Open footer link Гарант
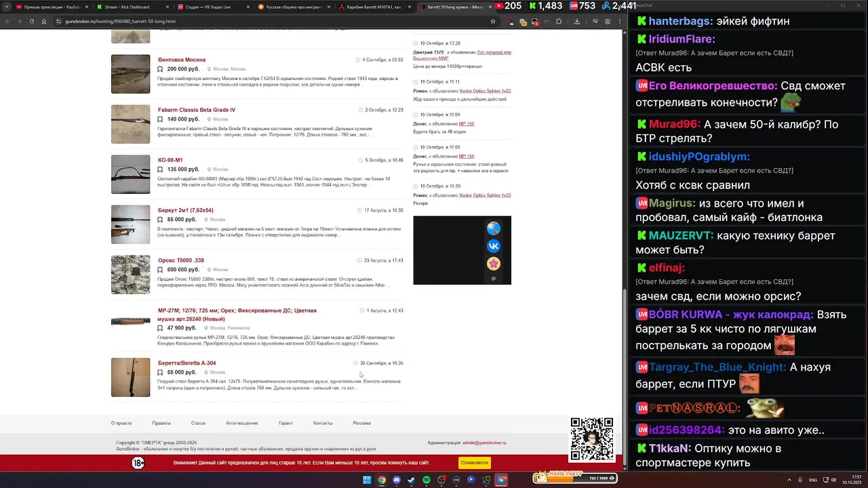 tap(285, 423)
